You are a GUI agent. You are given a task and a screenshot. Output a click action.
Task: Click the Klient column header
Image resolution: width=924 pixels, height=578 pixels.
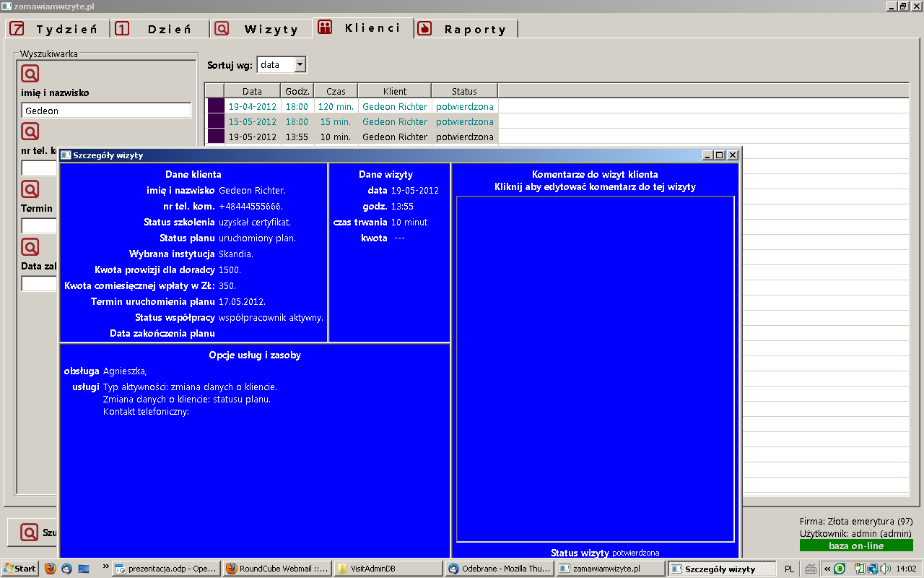(395, 91)
